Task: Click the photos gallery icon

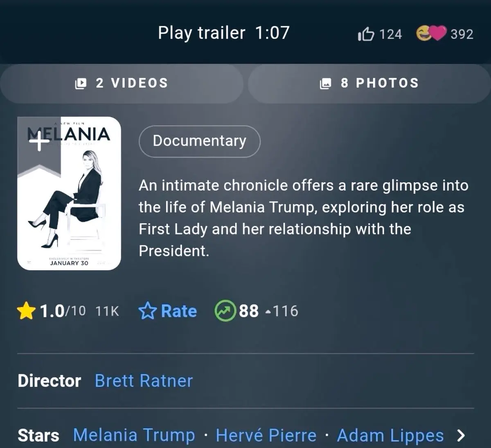Action: [325, 84]
